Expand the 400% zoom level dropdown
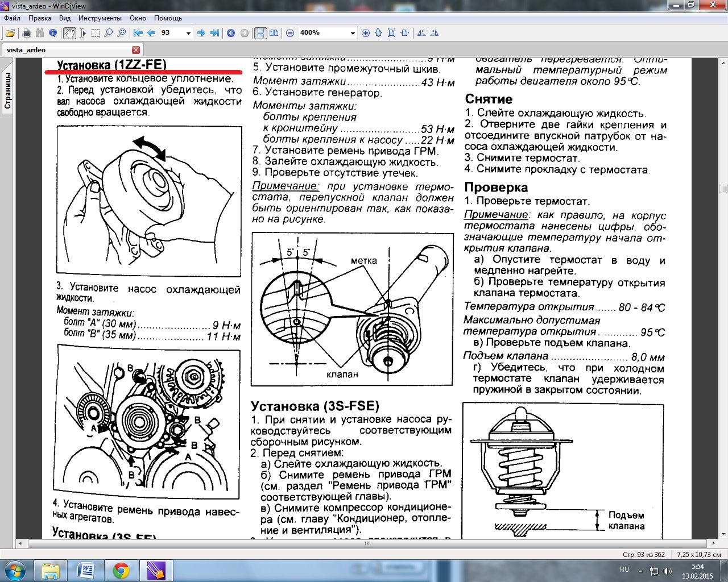The width and height of the screenshot is (728, 582). (352, 33)
